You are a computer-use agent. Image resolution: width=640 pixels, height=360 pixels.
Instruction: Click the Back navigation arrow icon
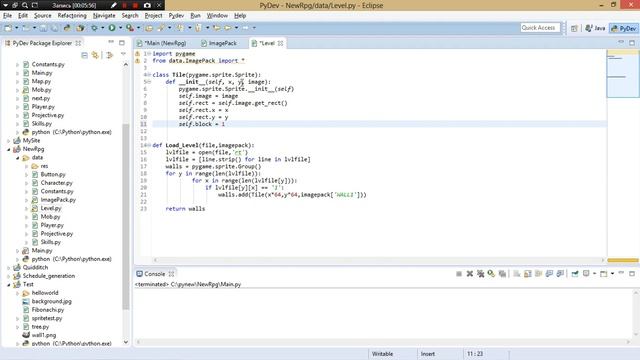(228, 28)
